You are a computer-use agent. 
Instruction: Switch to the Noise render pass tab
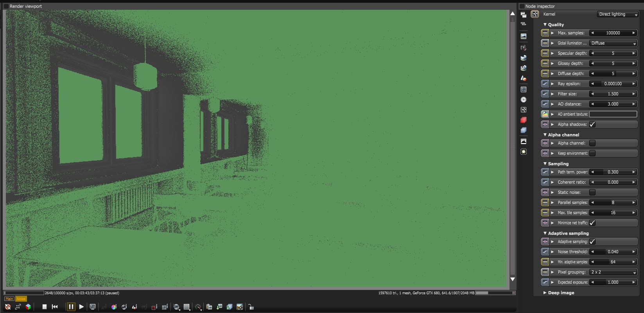click(21, 299)
